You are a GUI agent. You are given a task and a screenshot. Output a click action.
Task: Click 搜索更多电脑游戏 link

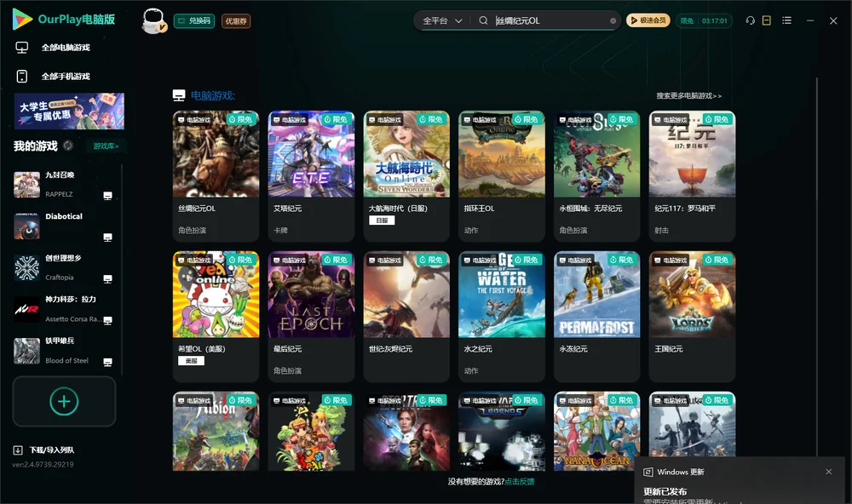(x=688, y=96)
